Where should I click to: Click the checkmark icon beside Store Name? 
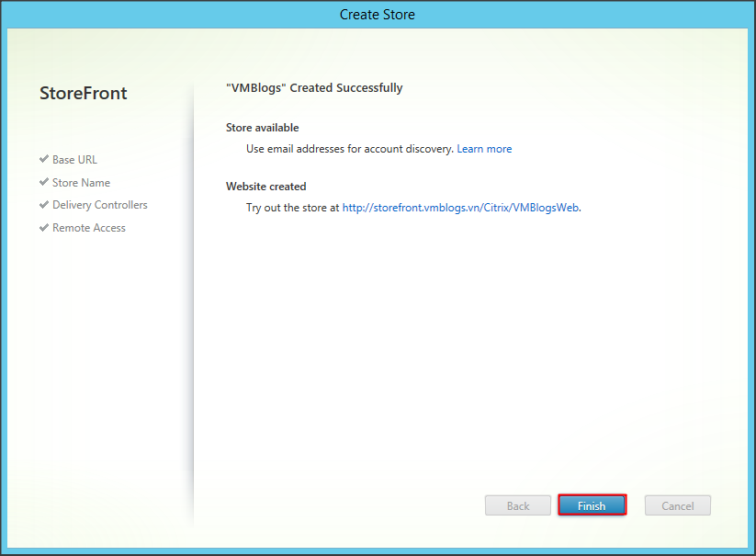(44, 182)
